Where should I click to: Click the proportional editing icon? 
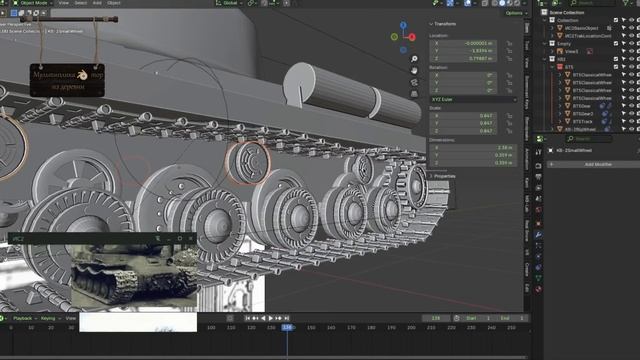287,3
